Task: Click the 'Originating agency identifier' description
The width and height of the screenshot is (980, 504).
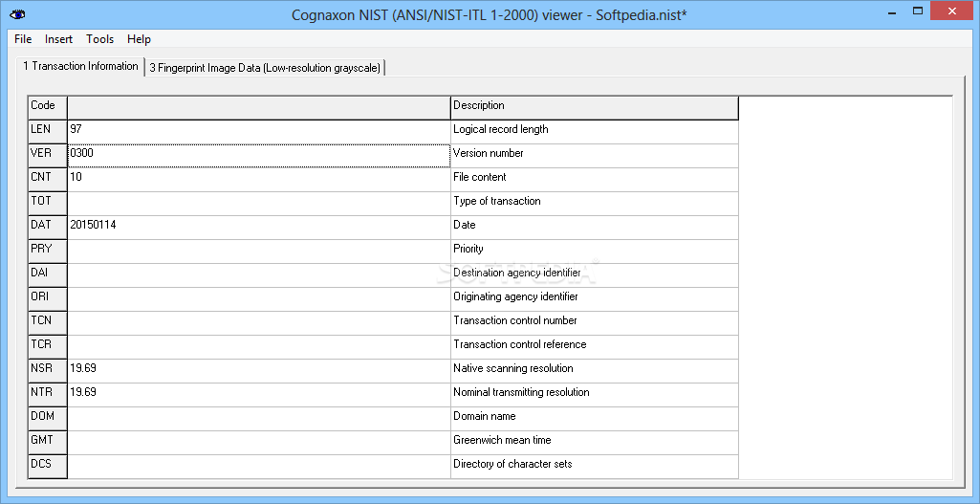Action: (595, 299)
